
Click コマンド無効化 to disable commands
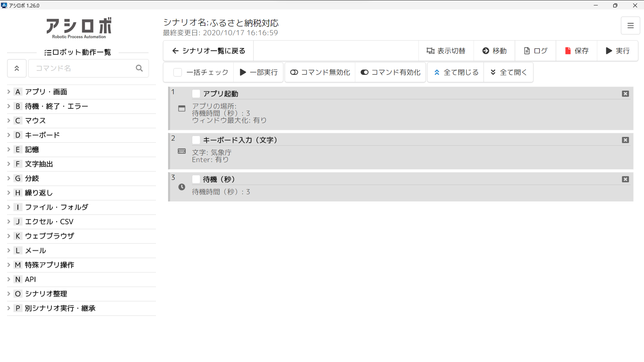[320, 72]
